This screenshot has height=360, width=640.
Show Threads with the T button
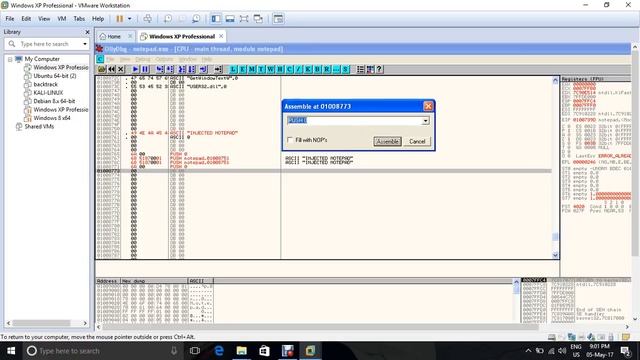[x=262, y=69]
